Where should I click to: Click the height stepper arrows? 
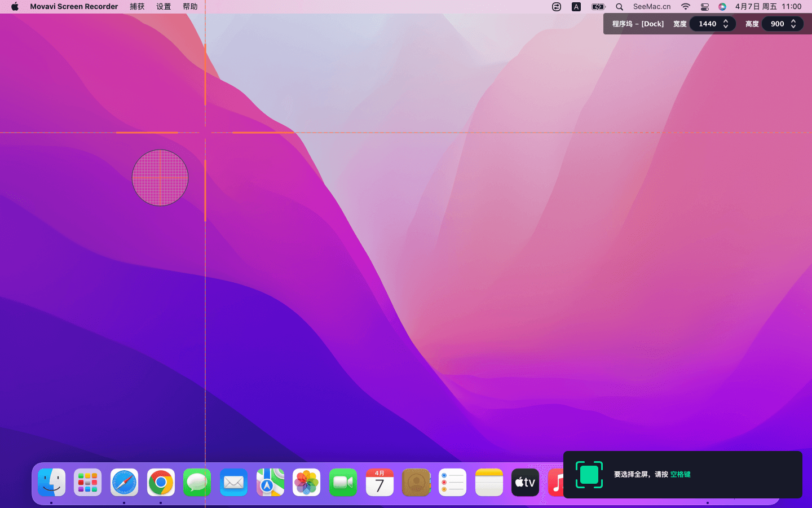(793, 24)
